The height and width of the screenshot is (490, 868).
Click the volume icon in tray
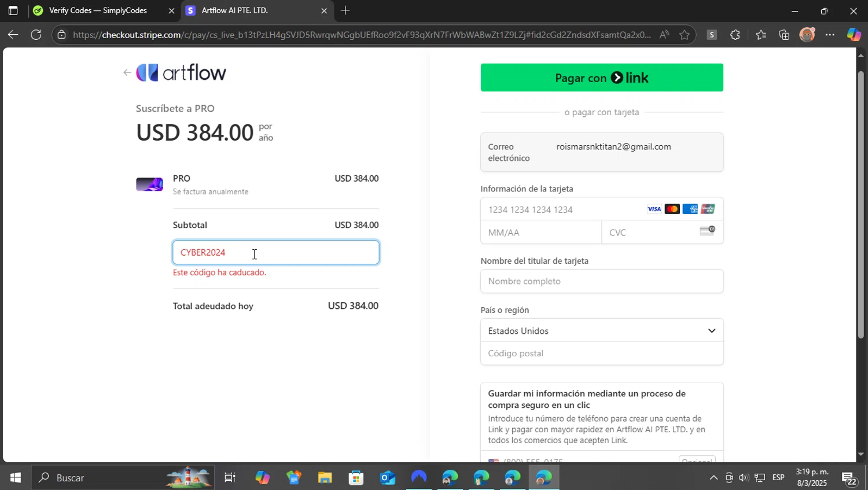point(744,478)
